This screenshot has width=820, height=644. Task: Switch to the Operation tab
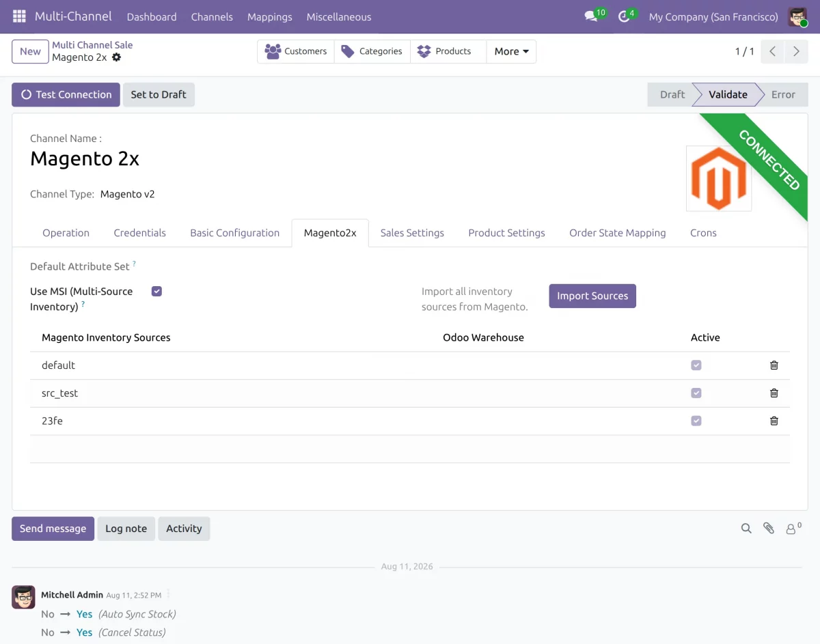(66, 233)
